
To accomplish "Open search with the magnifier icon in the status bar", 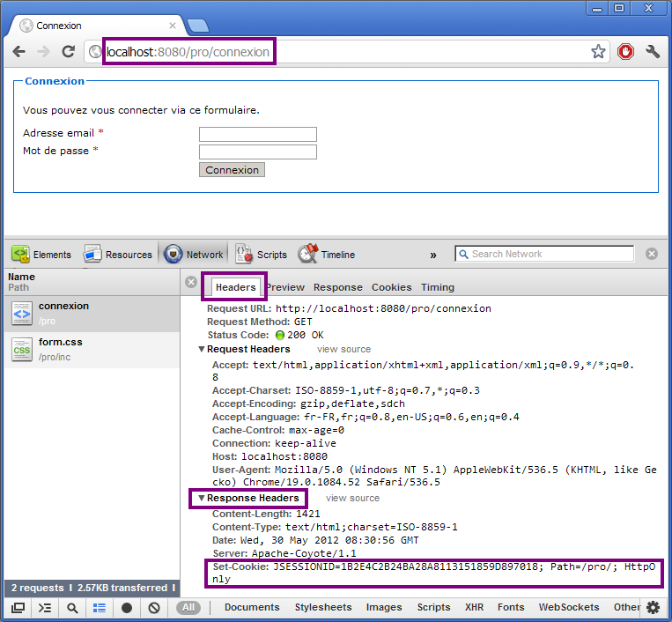I will 72,608.
